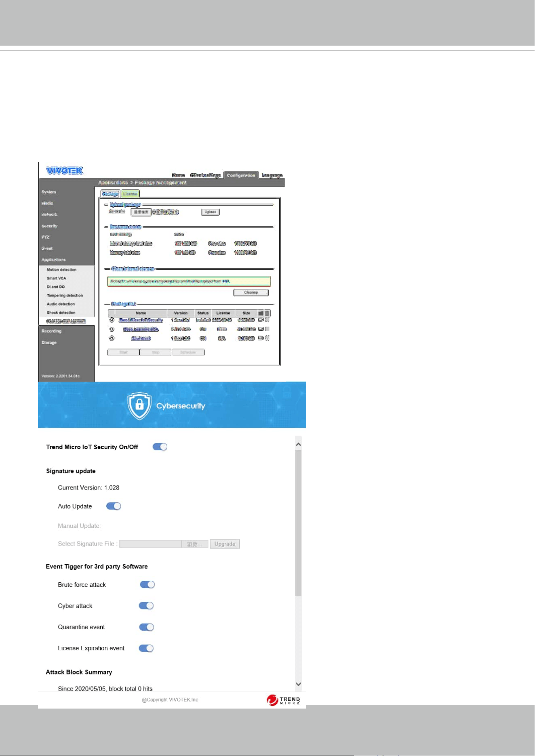Click trash icon in Stratocast row

point(267,338)
